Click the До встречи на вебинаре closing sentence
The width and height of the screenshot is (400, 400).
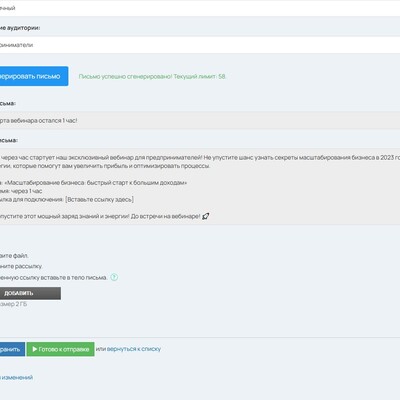coord(165,216)
